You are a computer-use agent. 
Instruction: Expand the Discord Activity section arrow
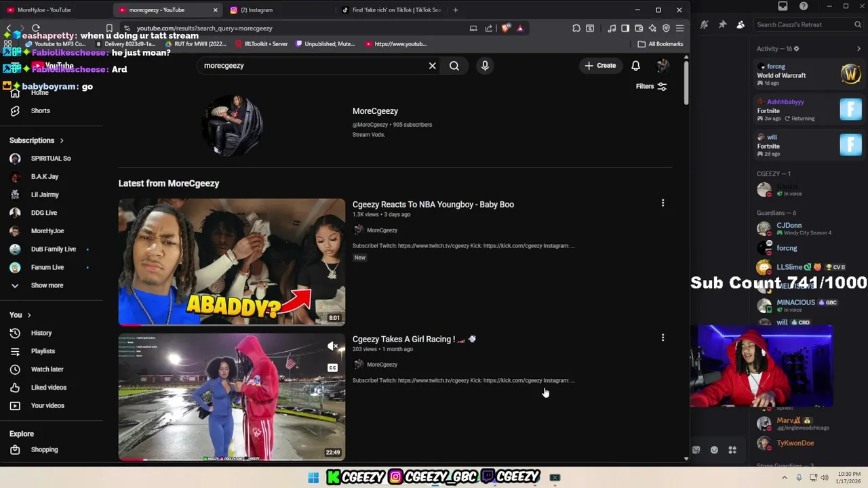point(859,49)
